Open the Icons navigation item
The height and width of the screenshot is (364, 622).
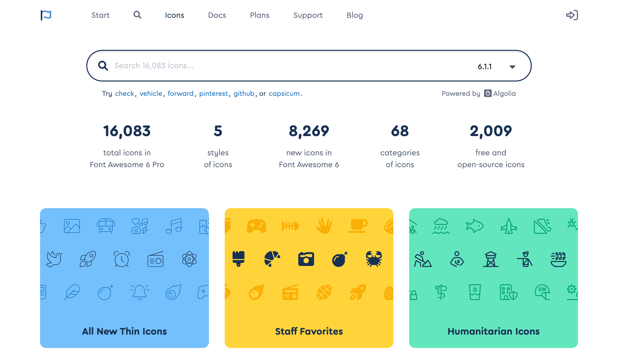[x=175, y=15]
